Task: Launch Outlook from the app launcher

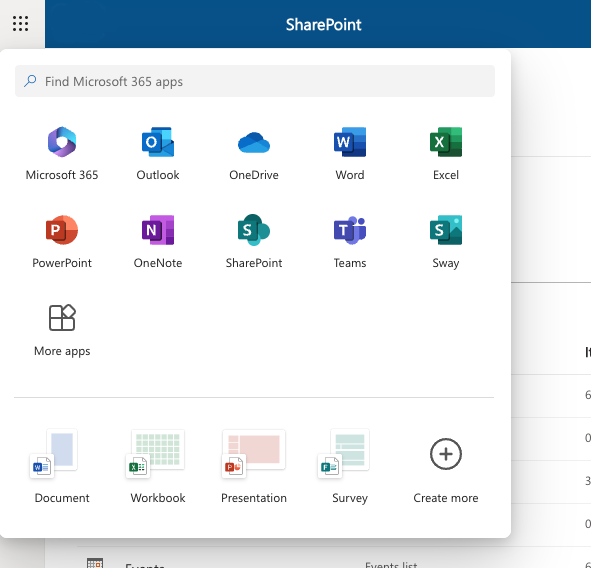Action: (158, 153)
